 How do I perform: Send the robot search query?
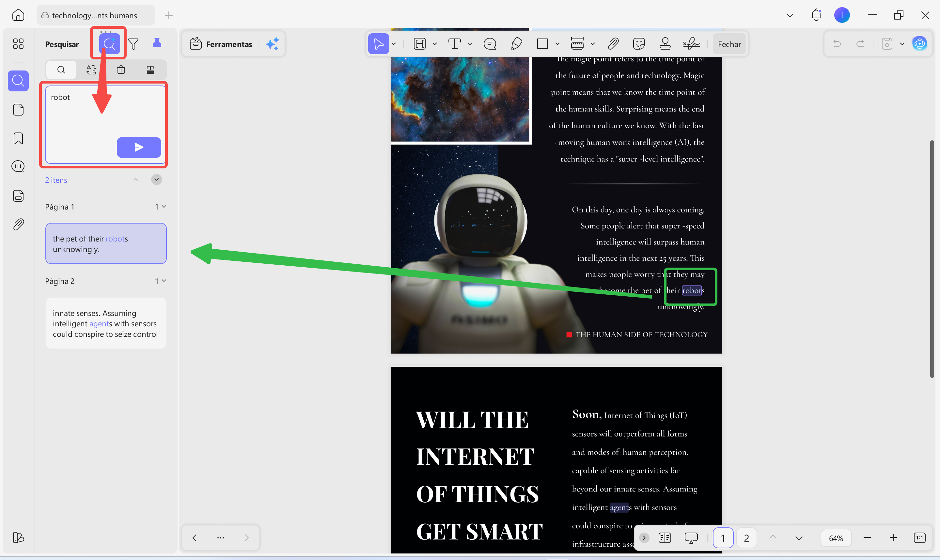138,147
